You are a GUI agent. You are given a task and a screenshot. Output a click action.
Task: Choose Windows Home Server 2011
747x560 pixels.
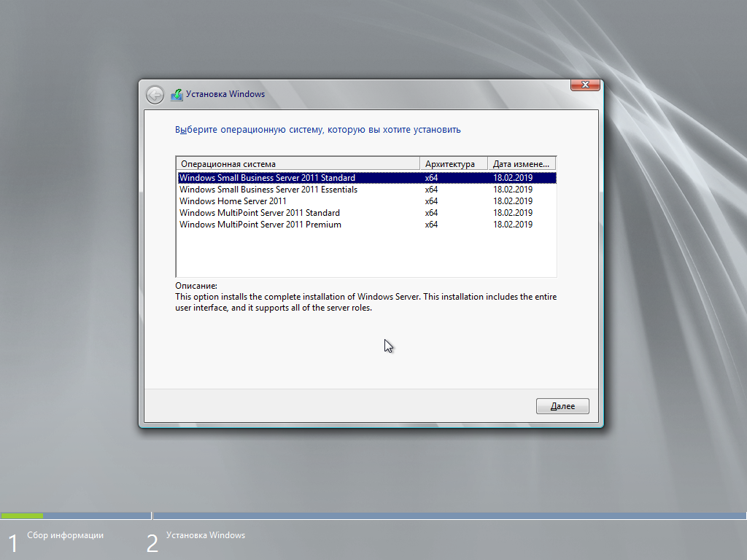233,201
